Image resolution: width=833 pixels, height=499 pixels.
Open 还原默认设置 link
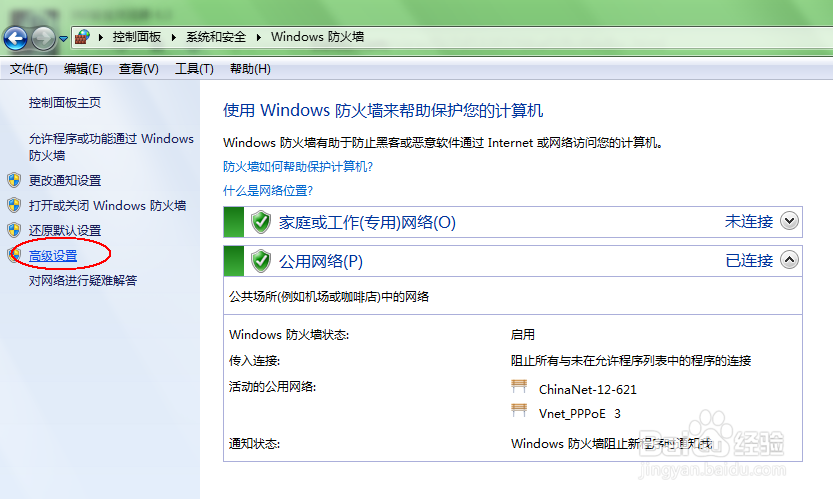pyautogui.click(x=65, y=231)
